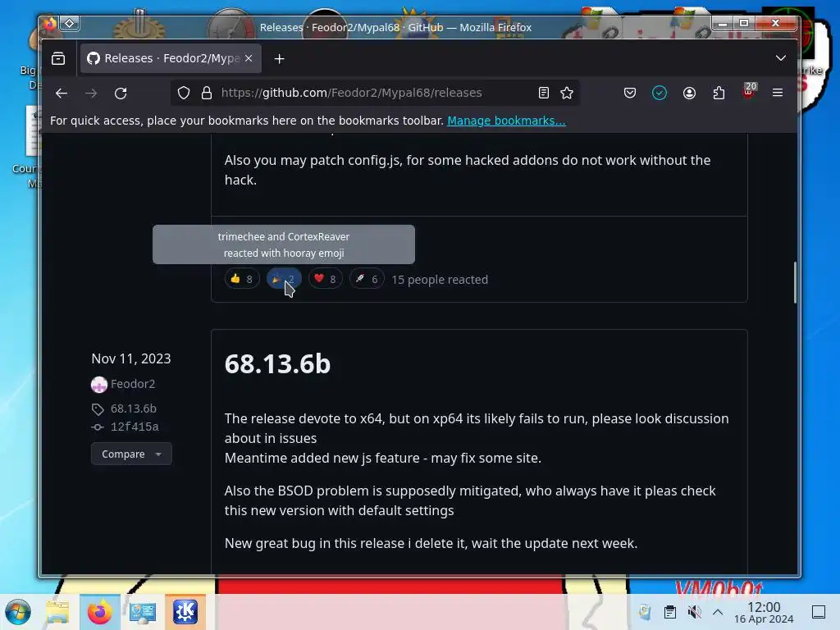Open the Extensions puzzle-piece menu
The height and width of the screenshot is (630, 840).
719,94
